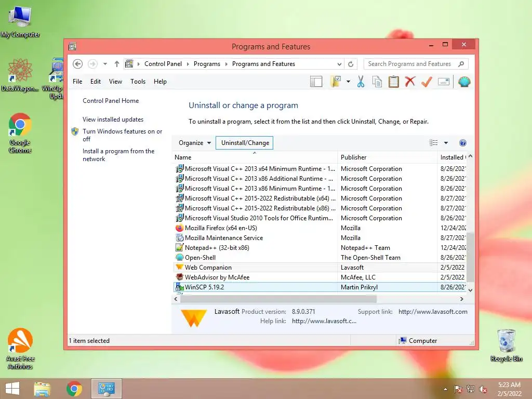Viewport: 532px width, 399px height.
Task: Open Turn Windows features on or off
Action: click(x=122, y=135)
